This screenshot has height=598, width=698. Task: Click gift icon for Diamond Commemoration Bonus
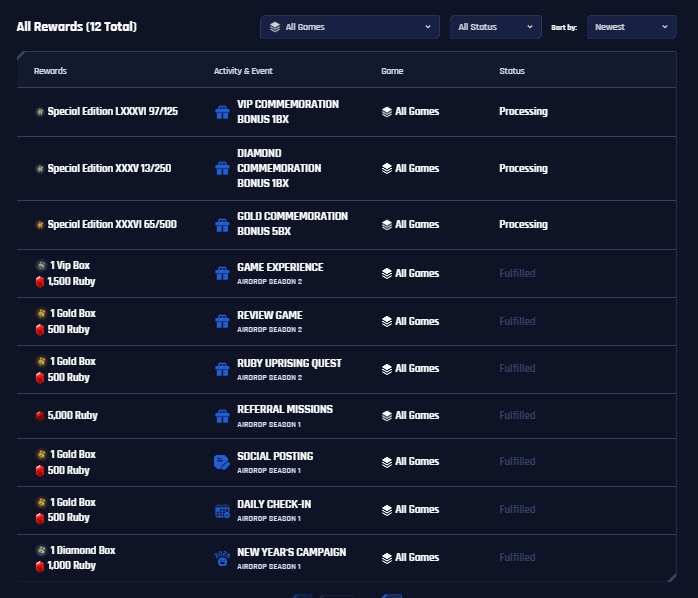[x=222, y=168]
